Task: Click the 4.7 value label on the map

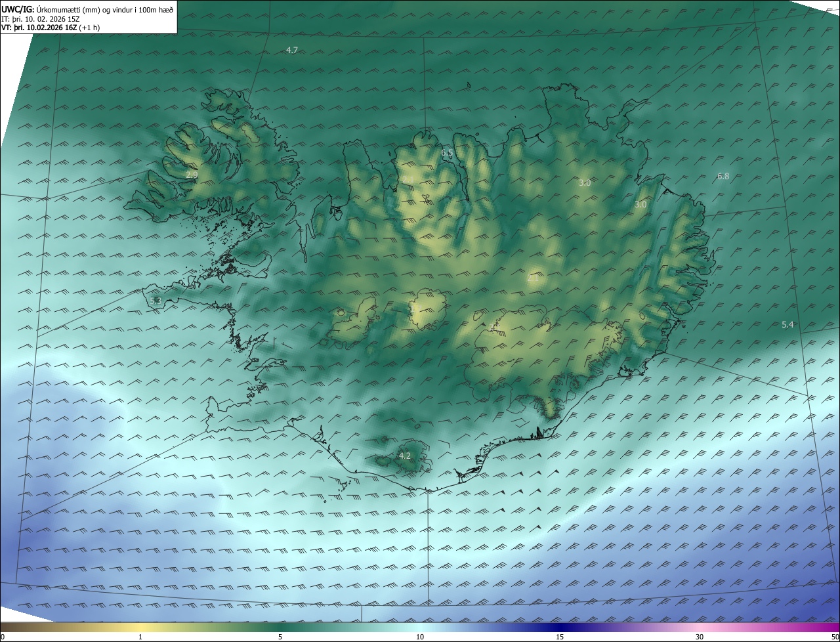Action: pos(292,51)
